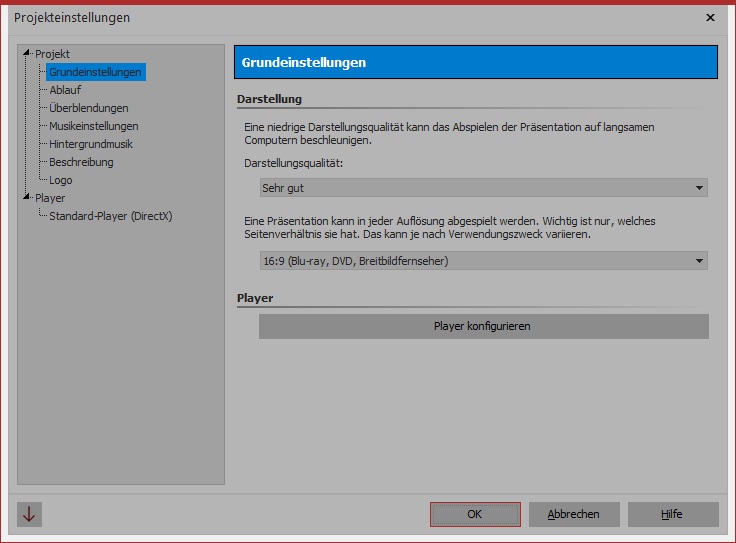Viewport: 736px width, 543px height.
Task: Open Musikeinstellungen in the sidebar
Action: (93, 126)
